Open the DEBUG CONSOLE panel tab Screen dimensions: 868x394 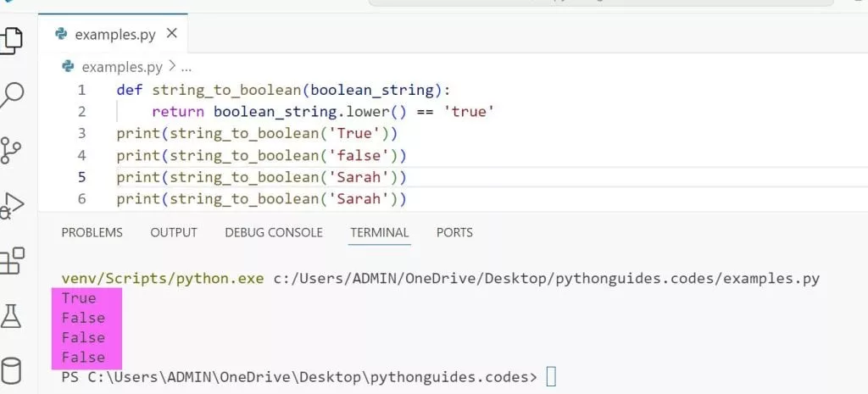274,232
